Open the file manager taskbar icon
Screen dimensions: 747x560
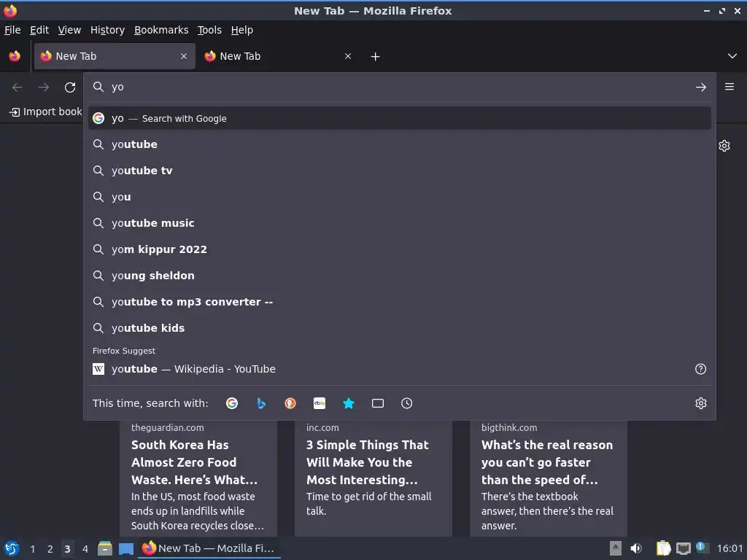pos(105,548)
